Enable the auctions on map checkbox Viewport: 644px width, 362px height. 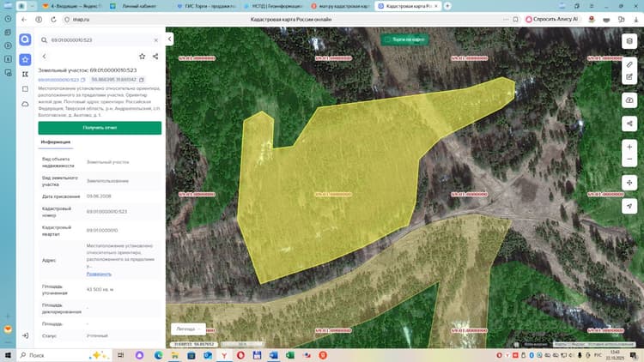[x=387, y=39]
